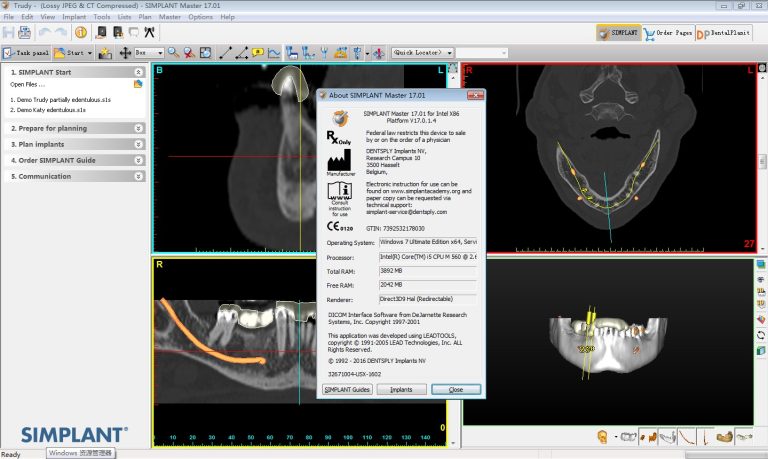Expand the Communication section
Viewport: 768px width, 459px height.
tap(138, 176)
